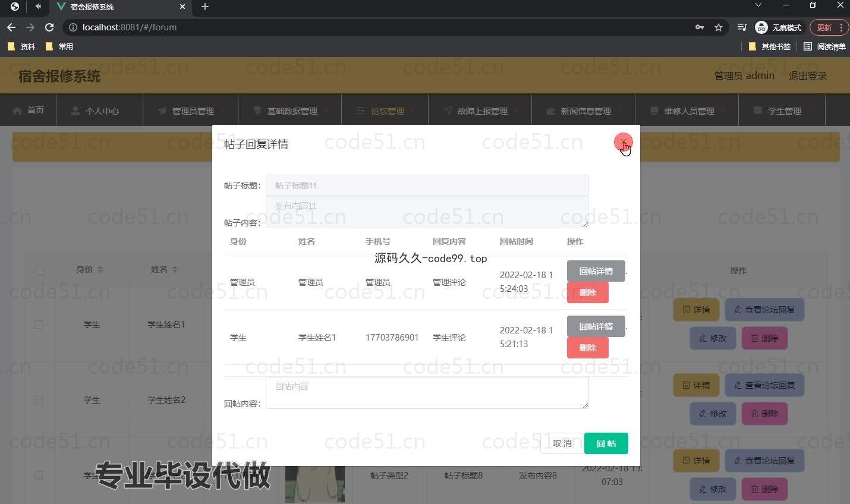Click site information icon in address bar
Viewport: 850px width, 504px height.
coord(73,27)
